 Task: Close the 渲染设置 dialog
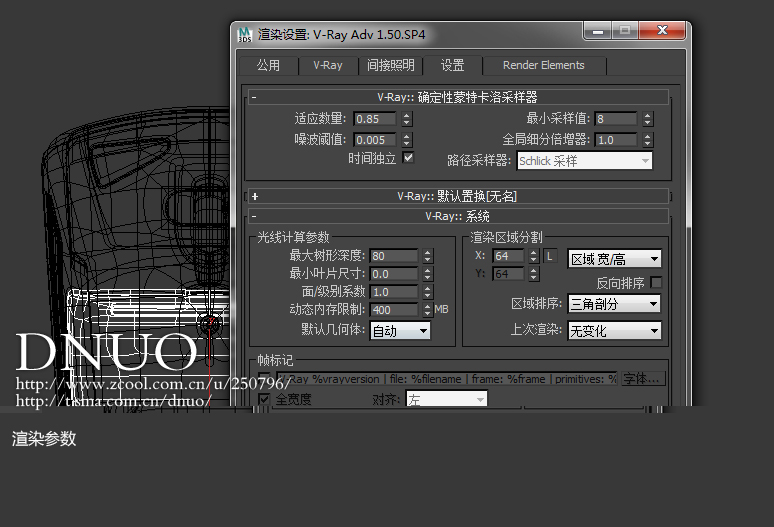click(662, 31)
